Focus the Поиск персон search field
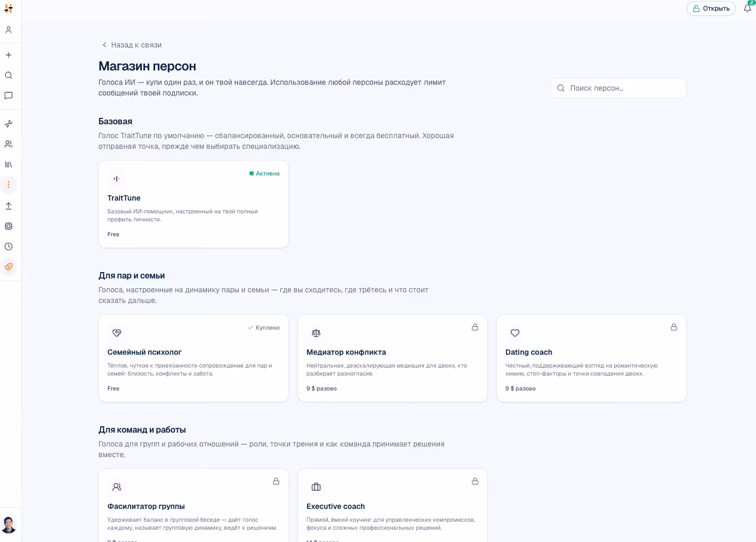 pyautogui.click(x=618, y=88)
